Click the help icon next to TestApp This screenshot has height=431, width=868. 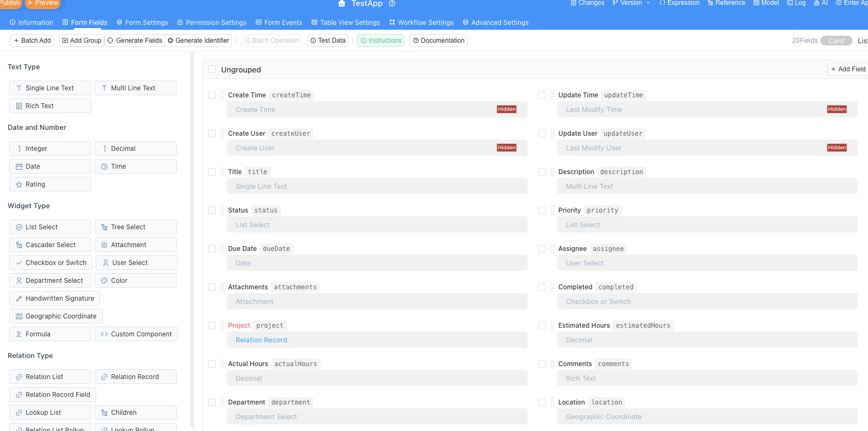point(392,4)
